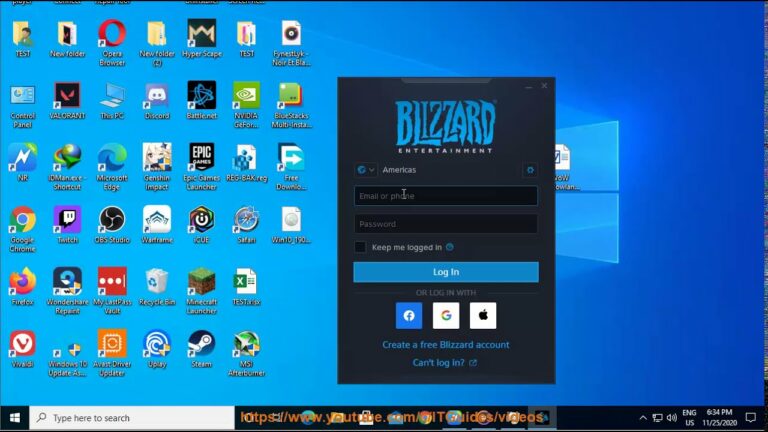Open the Opera Browser desktop shortcut

click(112, 42)
